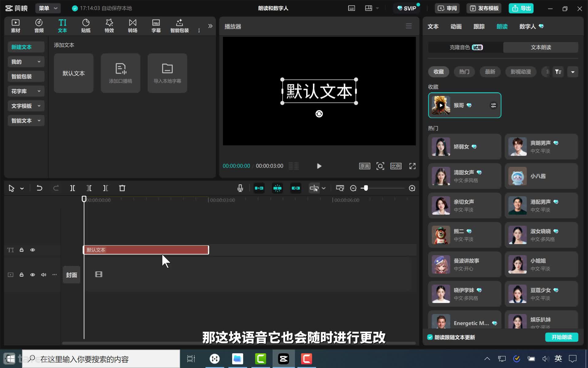Click the timeline zoom out icon
The image size is (588, 368).
click(353, 188)
